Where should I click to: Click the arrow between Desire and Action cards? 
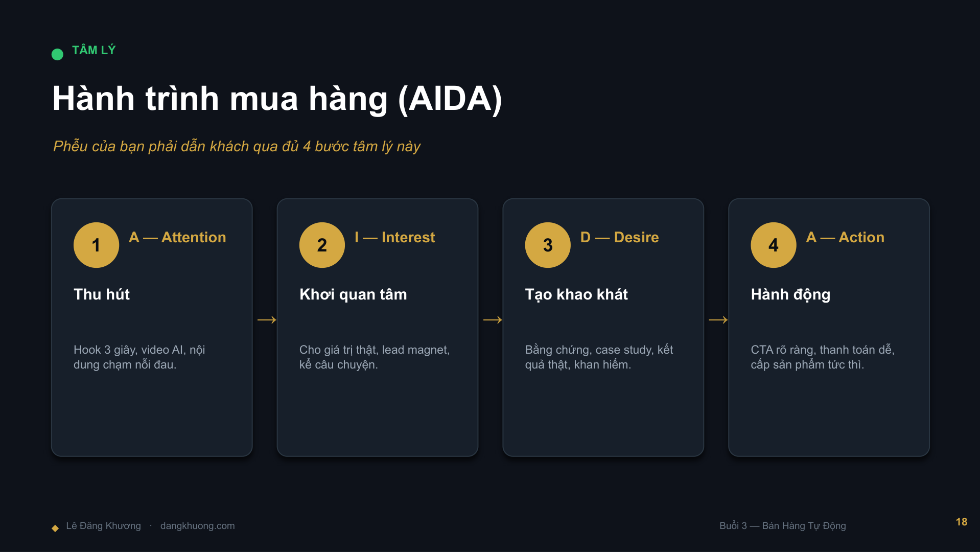(x=718, y=320)
